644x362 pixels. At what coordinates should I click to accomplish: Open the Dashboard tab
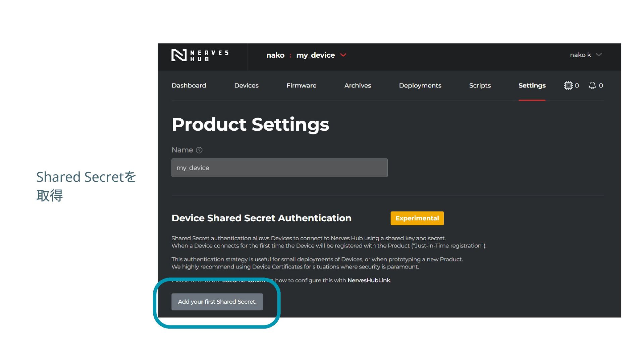click(189, 85)
